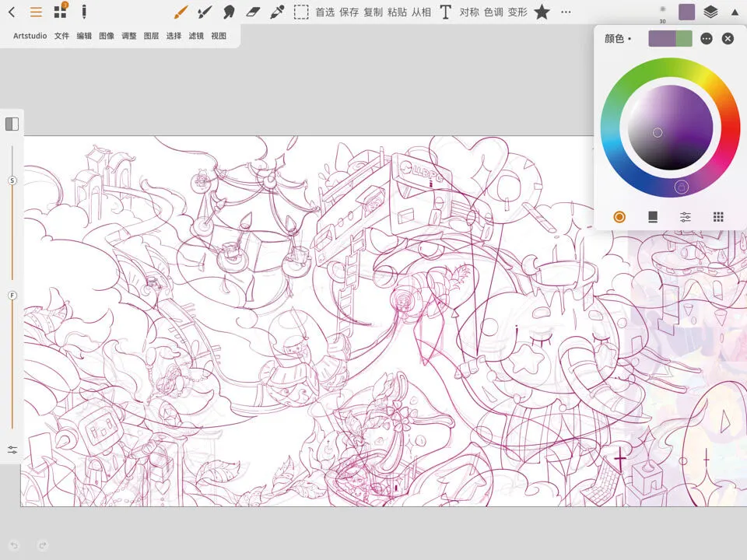Viewport: 747px width, 560px height.
Task: Select the wet brush tool
Action: click(205, 12)
